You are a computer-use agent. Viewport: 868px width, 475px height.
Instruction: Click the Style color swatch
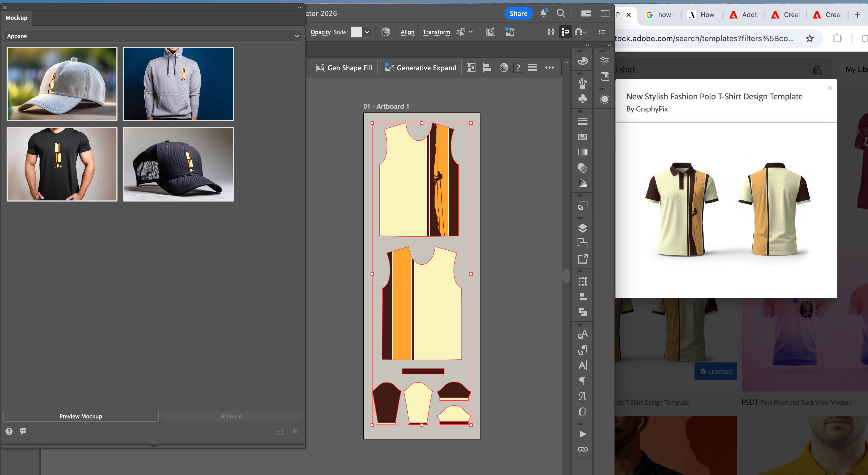tap(356, 32)
